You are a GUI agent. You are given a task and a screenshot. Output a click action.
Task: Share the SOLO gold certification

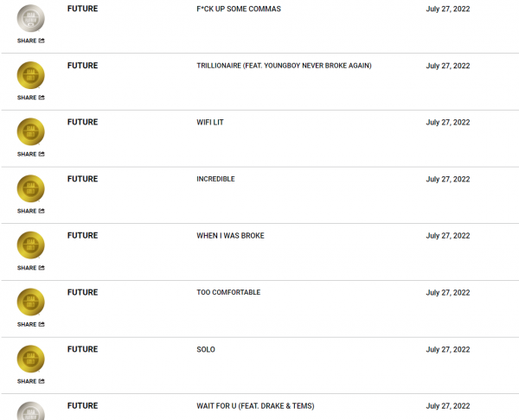point(31,381)
